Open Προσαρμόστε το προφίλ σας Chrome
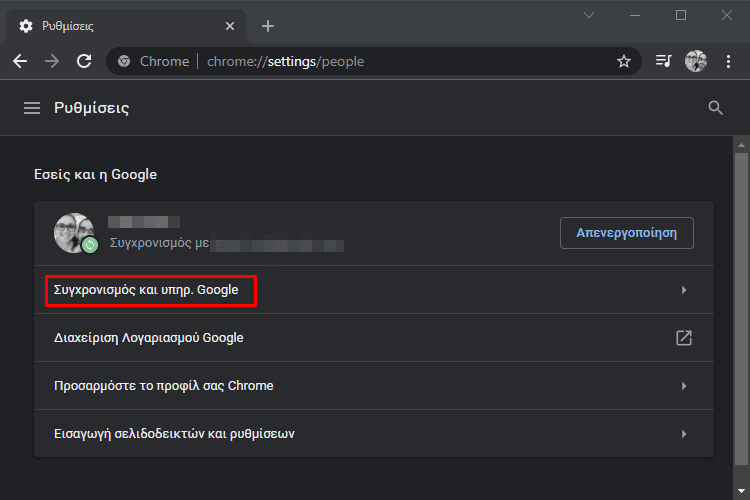This screenshot has height=500, width=750. 374,386
